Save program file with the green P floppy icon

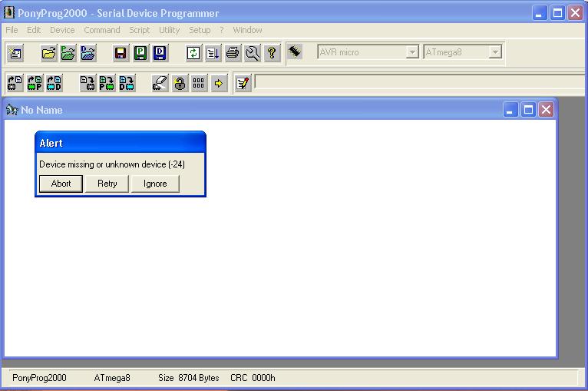coord(140,53)
